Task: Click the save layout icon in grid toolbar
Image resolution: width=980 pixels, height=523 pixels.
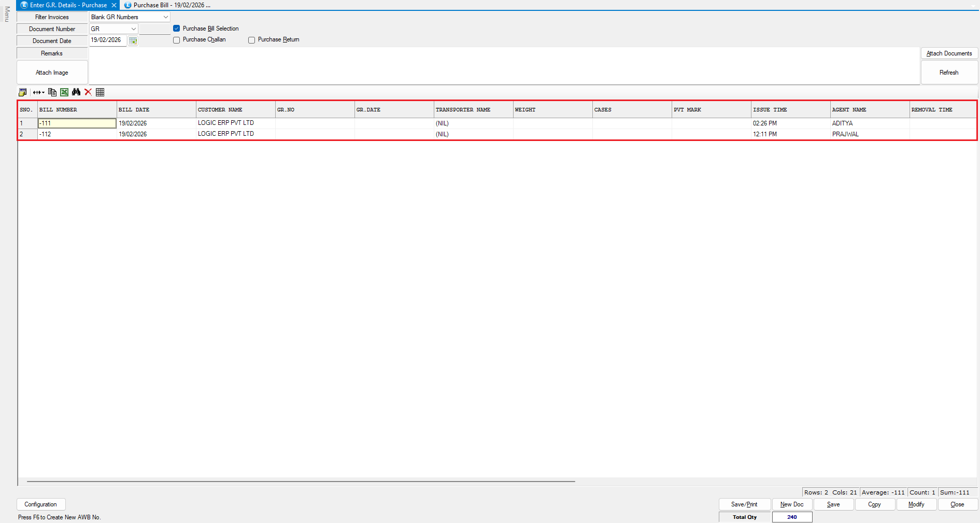Action: 22,92
